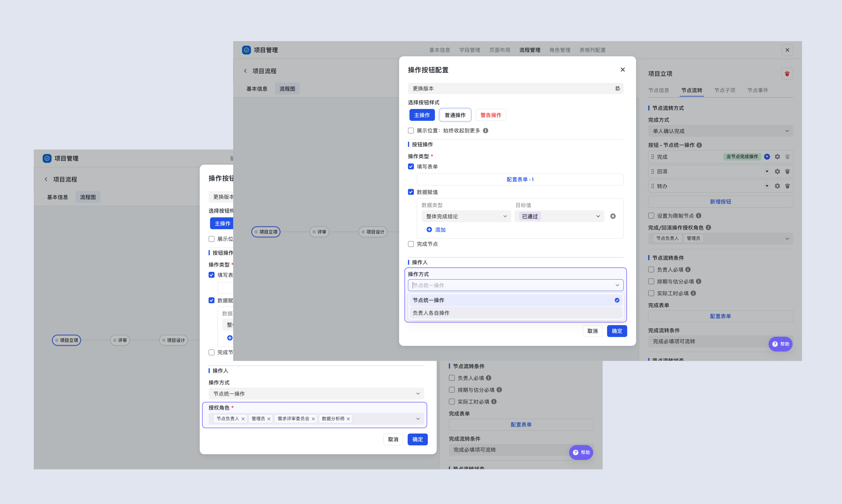Click 新增按钮 in the right panel
Image resolution: width=842 pixels, height=504 pixels.
(x=720, y=202)
